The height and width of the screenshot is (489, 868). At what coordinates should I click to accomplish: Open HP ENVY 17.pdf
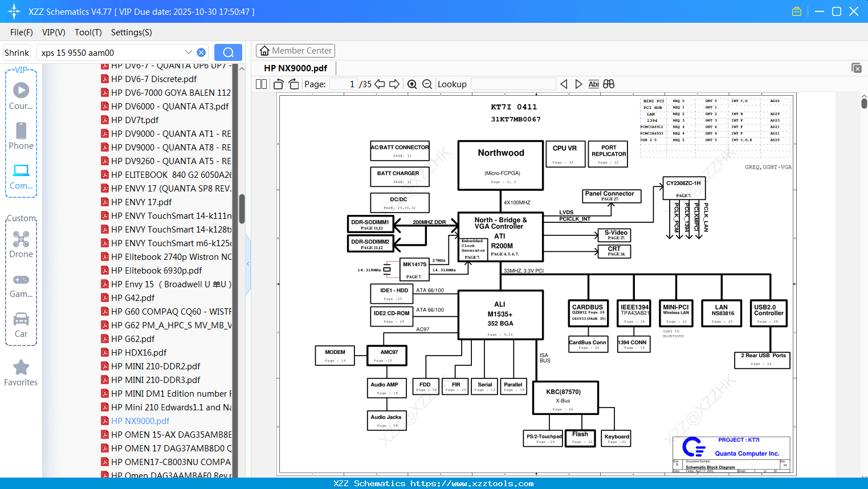[141, 202]
